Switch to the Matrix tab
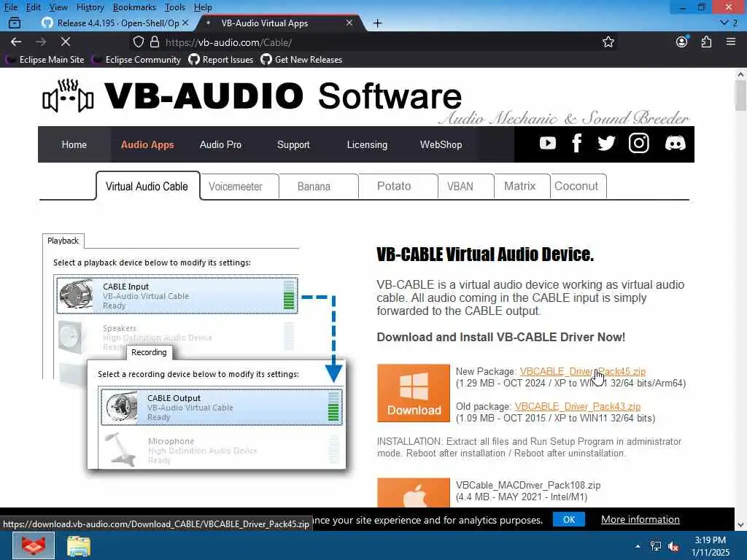This screenshot has height=560, width=747. (519, 186)
